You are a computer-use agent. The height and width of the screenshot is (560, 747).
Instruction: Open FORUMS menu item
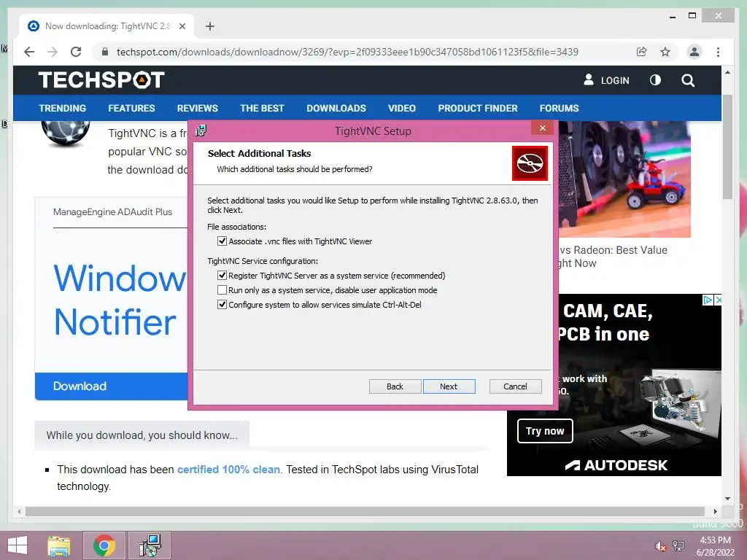click(560, 108)
